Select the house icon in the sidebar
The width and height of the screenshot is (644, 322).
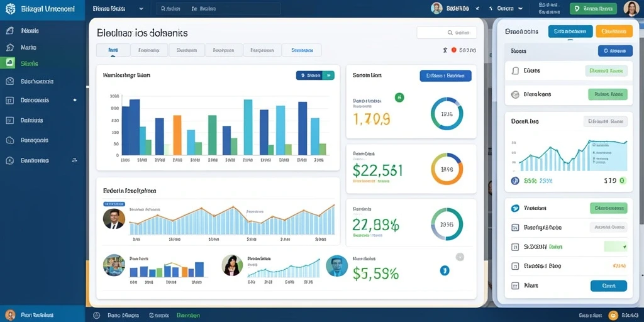pos(10,48)
